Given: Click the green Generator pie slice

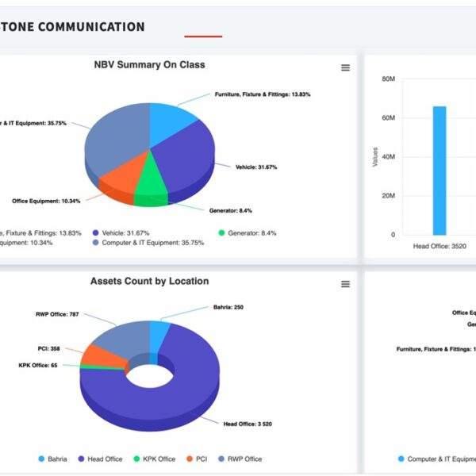Looking at the screenshot, I should [x=157, y=186].
